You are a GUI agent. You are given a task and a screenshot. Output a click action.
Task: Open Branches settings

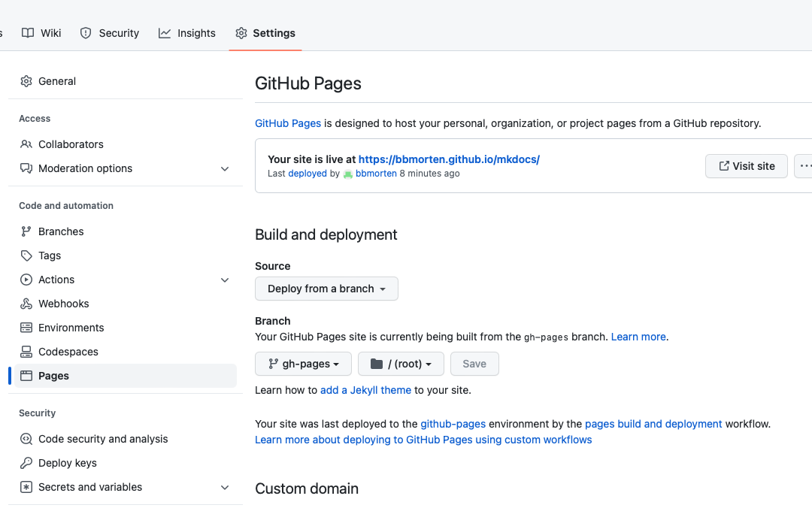pyautogui.click(x=126, y=231)
